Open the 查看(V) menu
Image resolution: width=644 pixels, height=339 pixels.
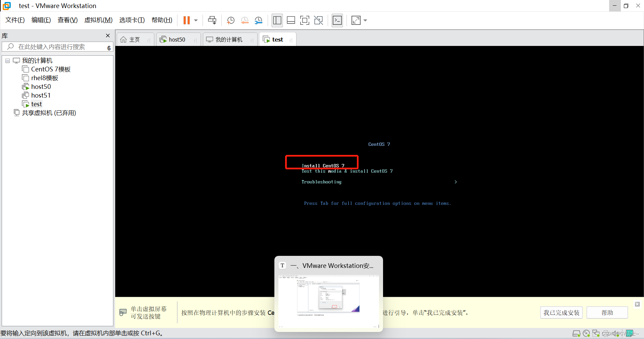67,20
